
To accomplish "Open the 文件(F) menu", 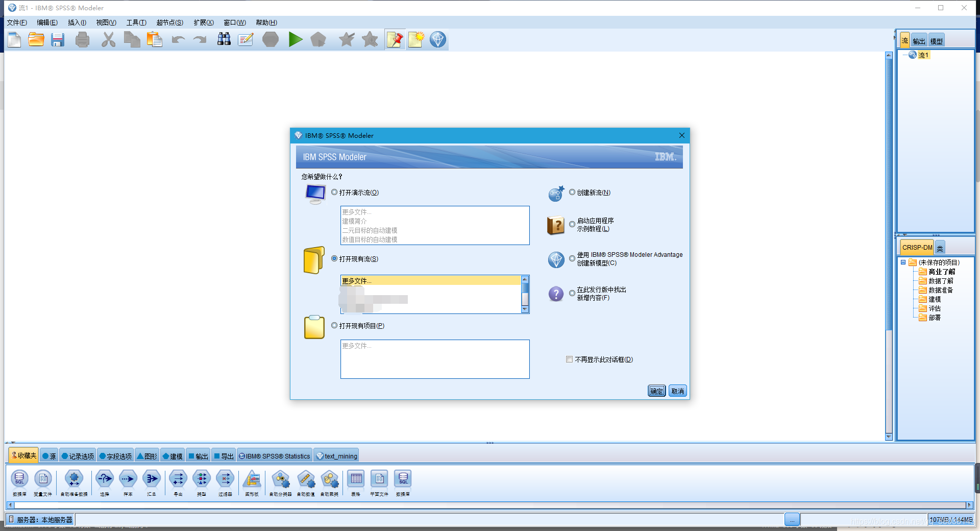I will (17, 22).
